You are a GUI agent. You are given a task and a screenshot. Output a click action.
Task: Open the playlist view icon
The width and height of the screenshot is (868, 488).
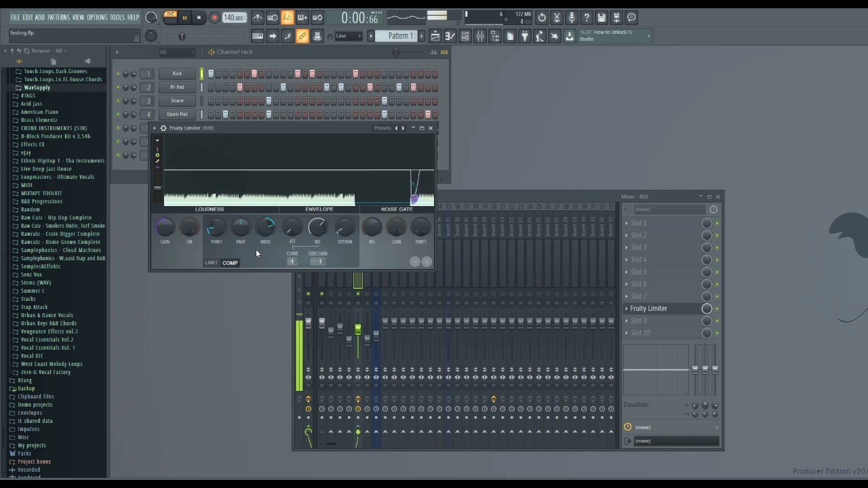pos(435,36)
